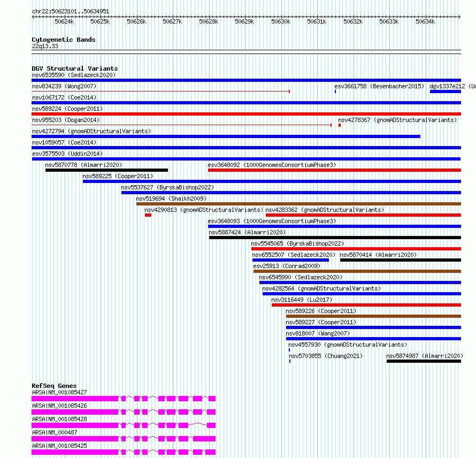Select the nsv5887424 (Almarri2020) label
Viewport: 476px width, 458px height.
point(247,232)
